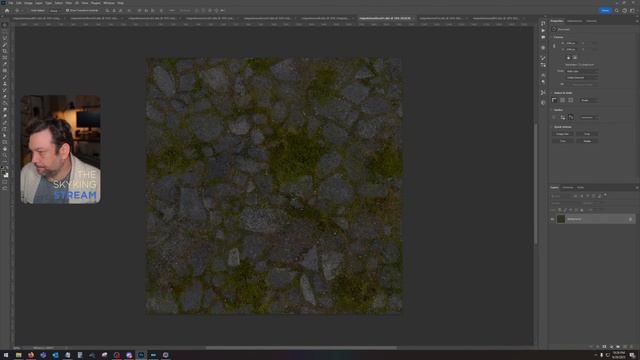Viewport: 640px width, 360px height.
Task: Open the search icon at top right
Action: (x=617, y=11)
